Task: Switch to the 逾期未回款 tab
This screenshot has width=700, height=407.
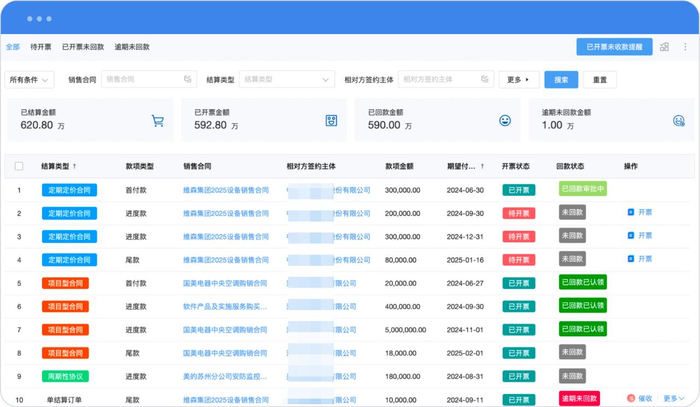Action: click(132, 47)
